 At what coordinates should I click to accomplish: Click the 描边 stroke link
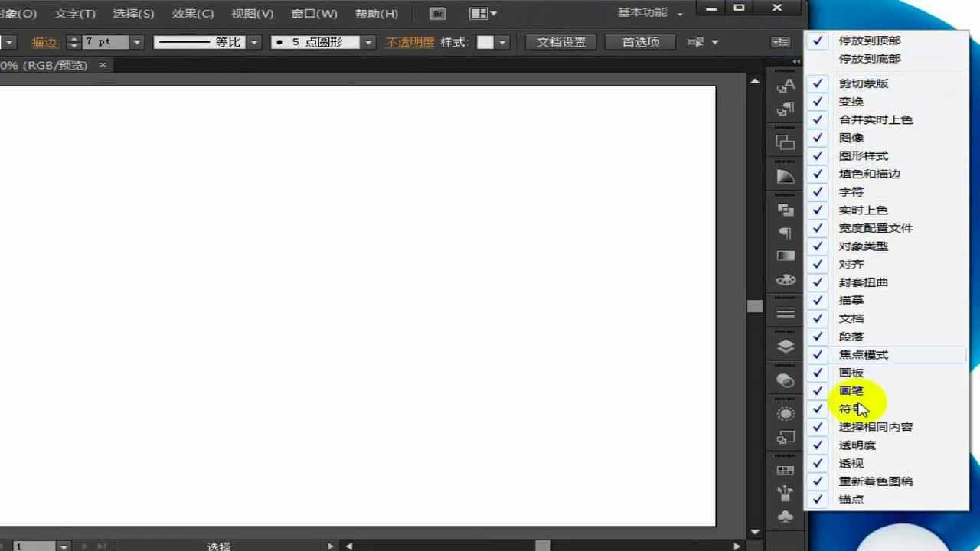coord(44,42)
